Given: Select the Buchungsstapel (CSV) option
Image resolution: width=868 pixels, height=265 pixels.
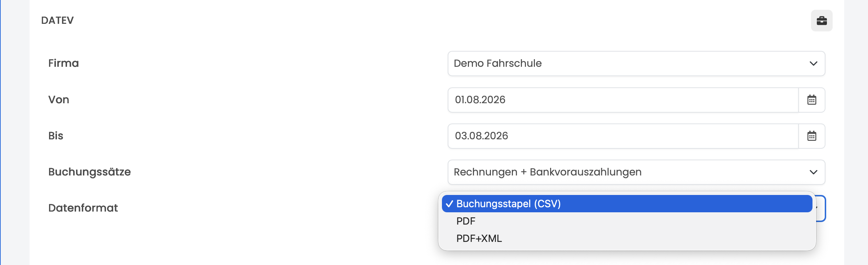Looking at the screenshot, I should point(627,204).
